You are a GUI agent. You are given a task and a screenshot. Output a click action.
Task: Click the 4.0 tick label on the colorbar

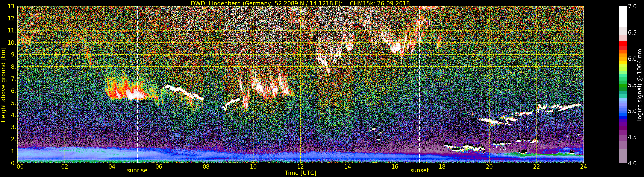click(632, 163)
